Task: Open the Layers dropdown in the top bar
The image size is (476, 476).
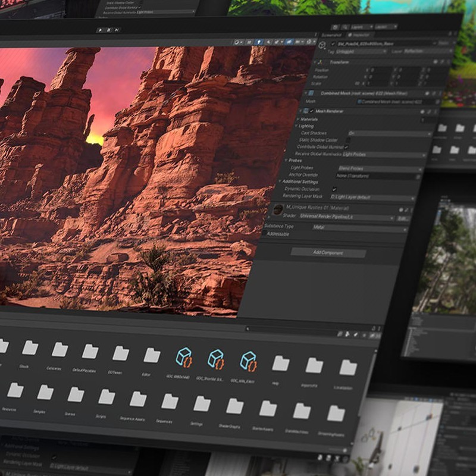Action: [362, 27]
